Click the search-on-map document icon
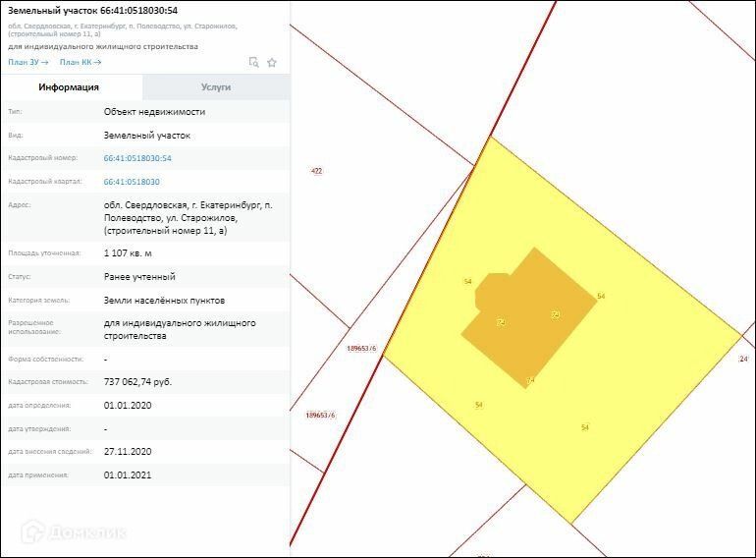Screen dimensions: 756x558 coord(253,62)
